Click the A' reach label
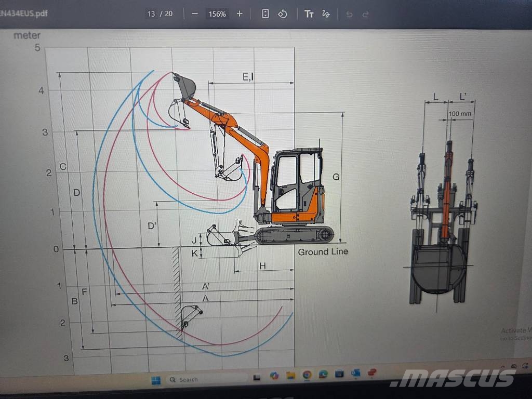The width and height of the screenshot is (532, 399). (x=206, y=286)
